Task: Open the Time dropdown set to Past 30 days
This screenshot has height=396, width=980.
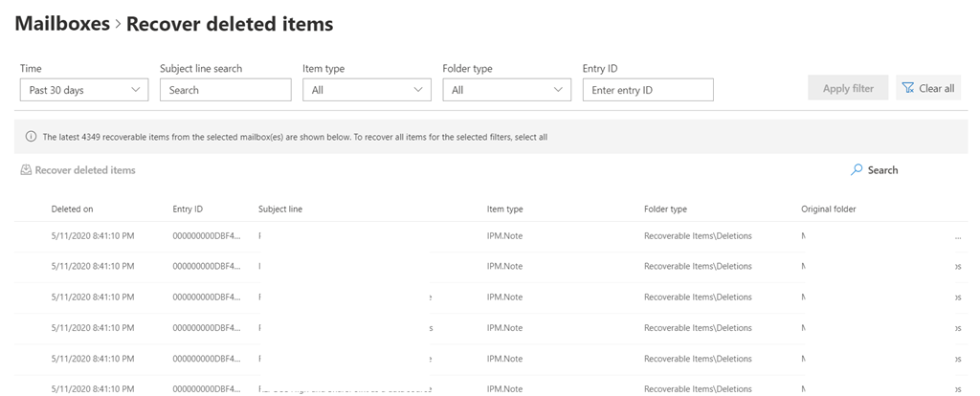Action: (84, 90)
